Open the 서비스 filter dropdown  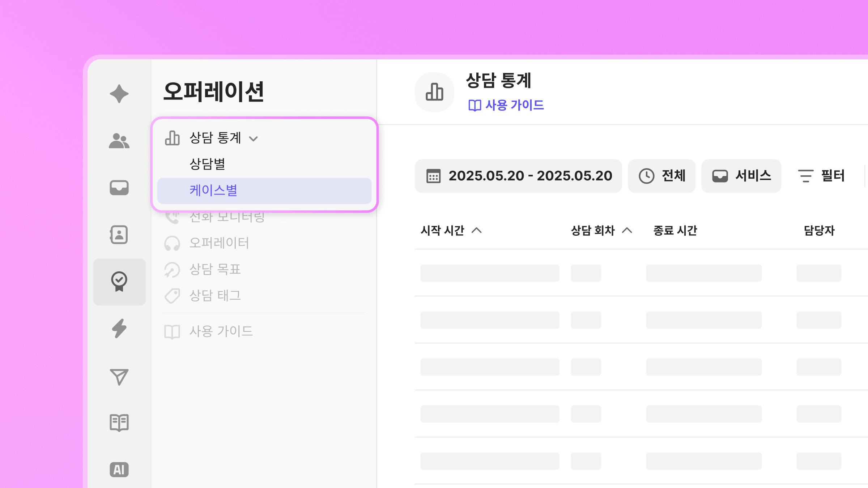[741, 176]
